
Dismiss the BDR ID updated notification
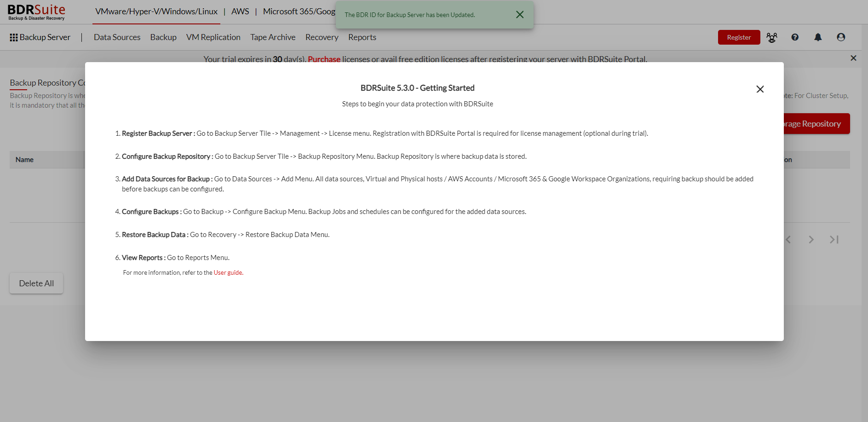click(520, 15)
